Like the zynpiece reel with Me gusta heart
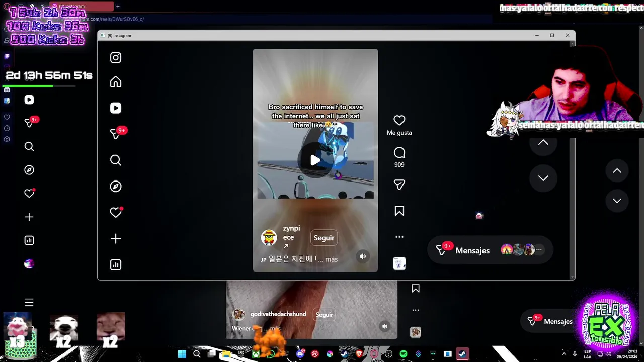This screenshot has width=644, height=362. pos(399,121)
